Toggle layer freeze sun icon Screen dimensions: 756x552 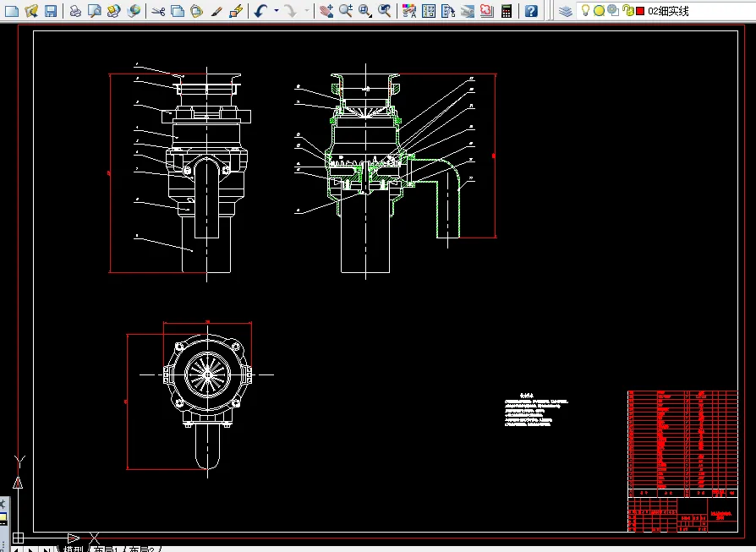coord(599,11)
